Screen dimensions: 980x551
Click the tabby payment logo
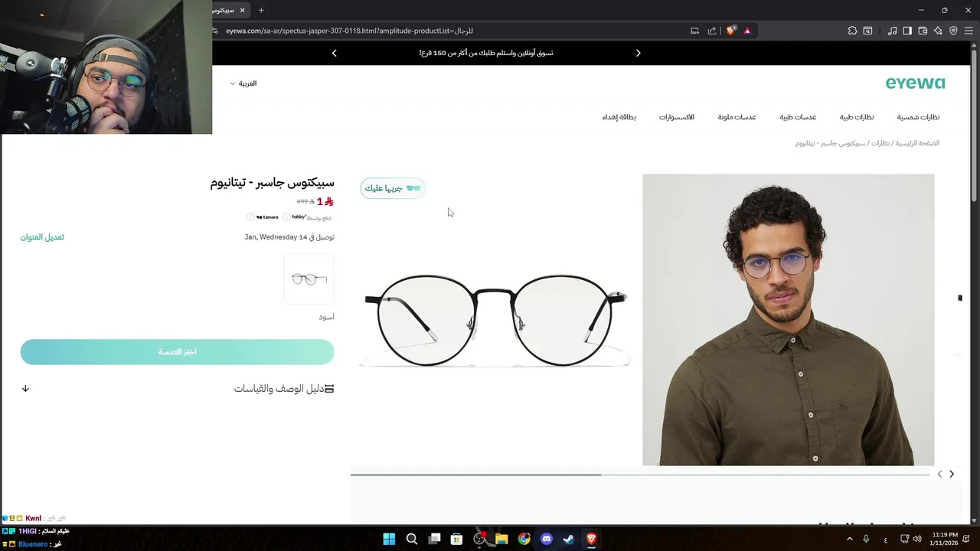click(x=299, y=217)
